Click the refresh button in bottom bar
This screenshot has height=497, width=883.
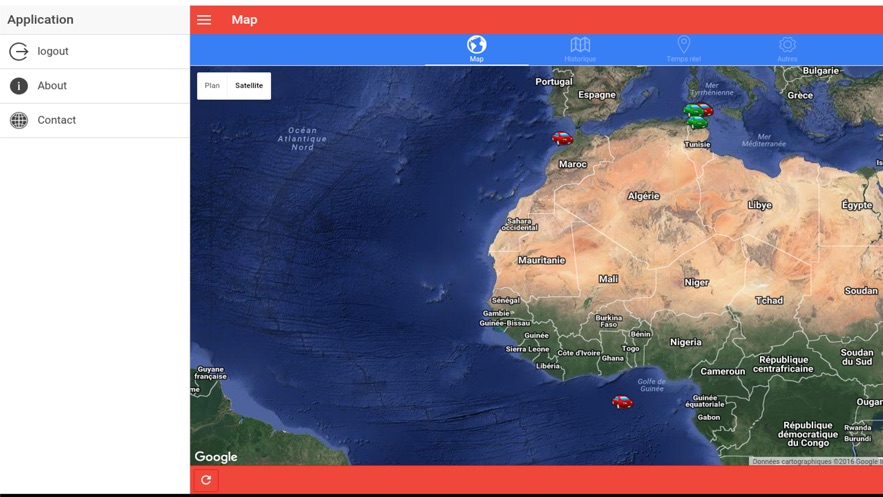tap(206, 480)
